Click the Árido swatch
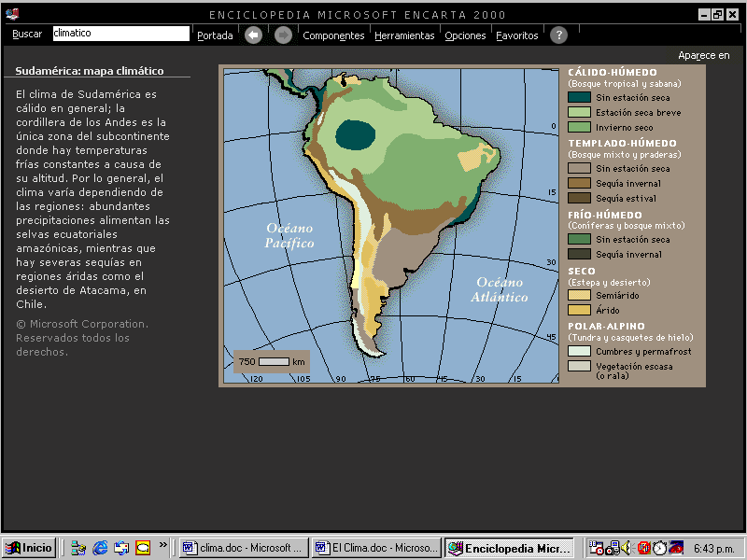This screenshot has height=560, width=747. click(579, 310)
